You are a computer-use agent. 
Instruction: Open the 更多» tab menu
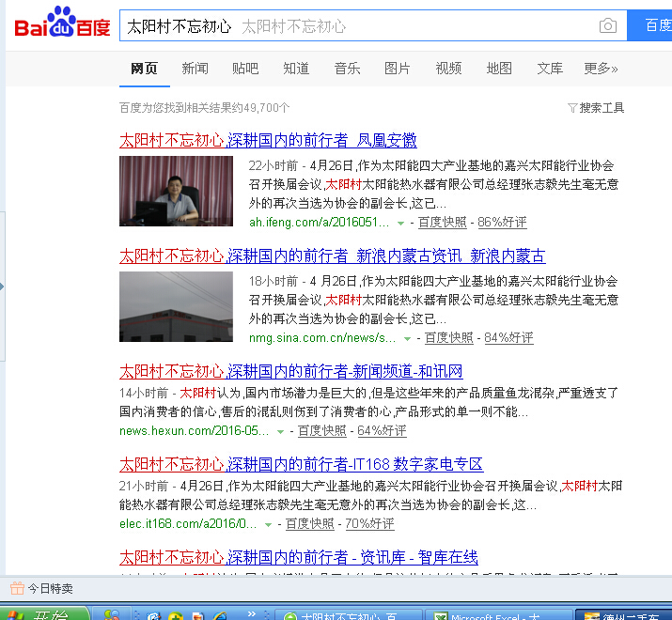[601, 69]
